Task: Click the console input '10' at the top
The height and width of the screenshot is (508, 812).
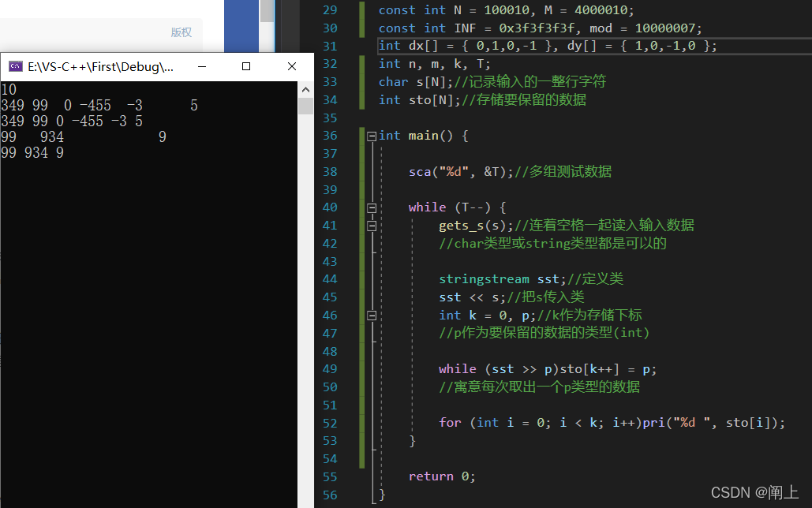Action: pos(9,90)
